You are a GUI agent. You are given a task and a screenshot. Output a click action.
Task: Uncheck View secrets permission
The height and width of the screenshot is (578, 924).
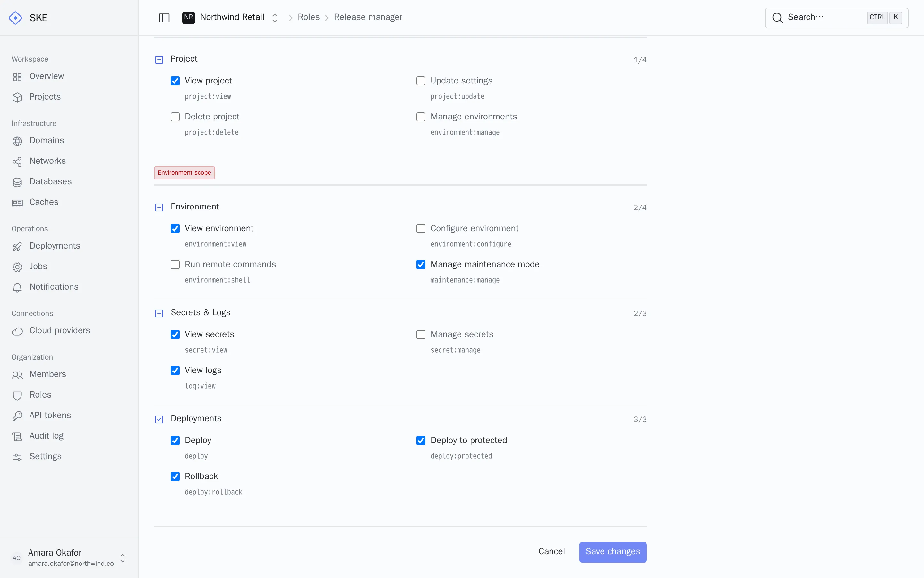175,334
